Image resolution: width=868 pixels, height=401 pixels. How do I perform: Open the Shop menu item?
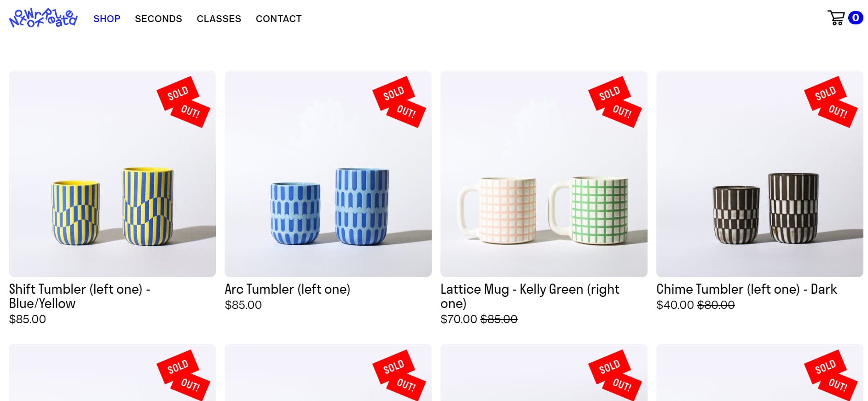tap(107, 19)
